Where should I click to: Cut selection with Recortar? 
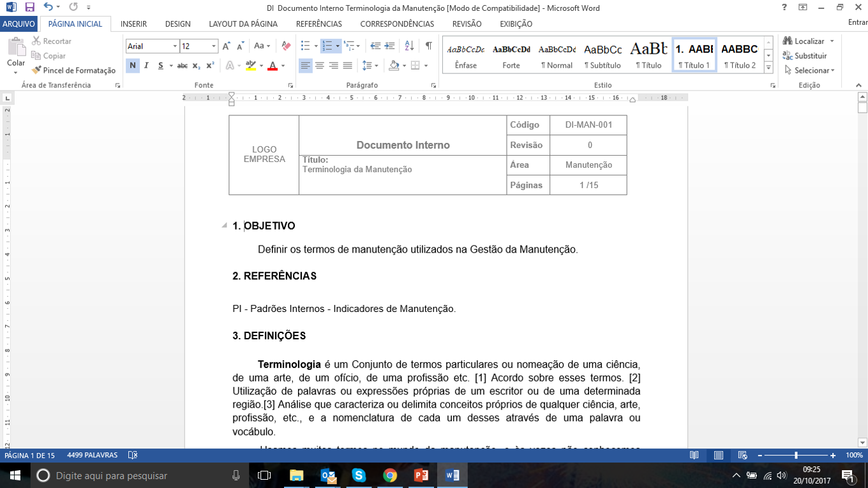52,41
